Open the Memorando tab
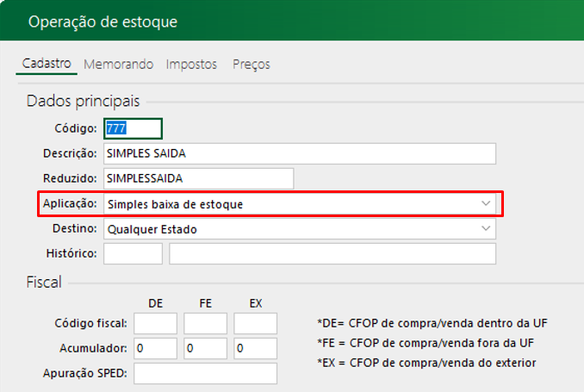This screenshot has width=584, height=392. (118, 65)
